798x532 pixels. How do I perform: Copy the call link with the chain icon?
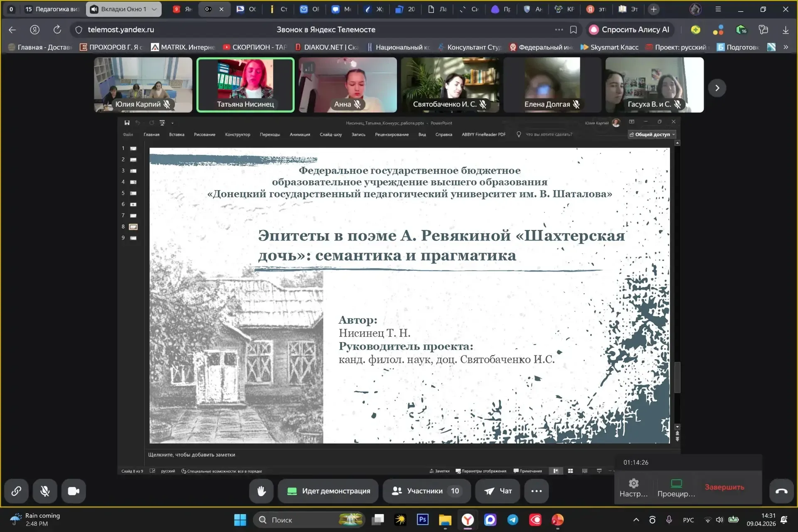coord(16,491)
